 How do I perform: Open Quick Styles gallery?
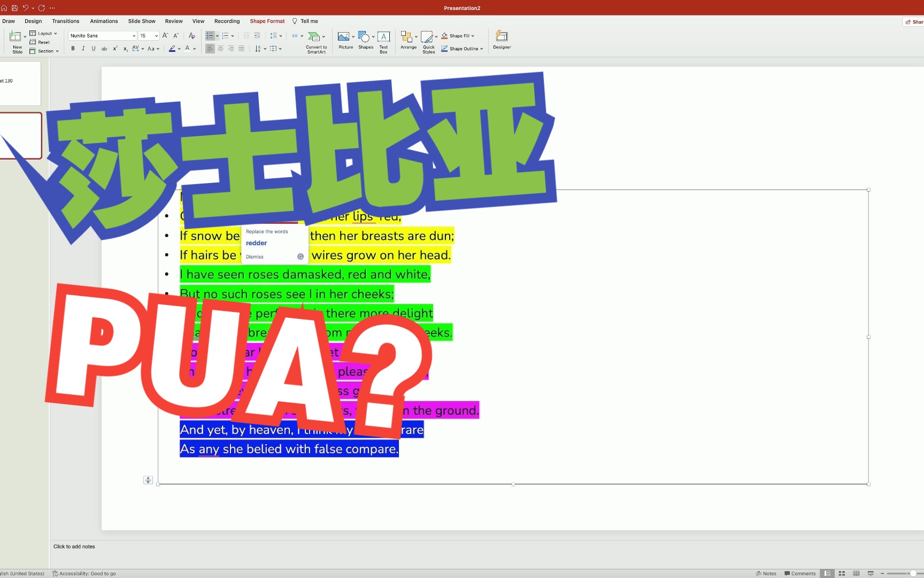tap(429, 42)
